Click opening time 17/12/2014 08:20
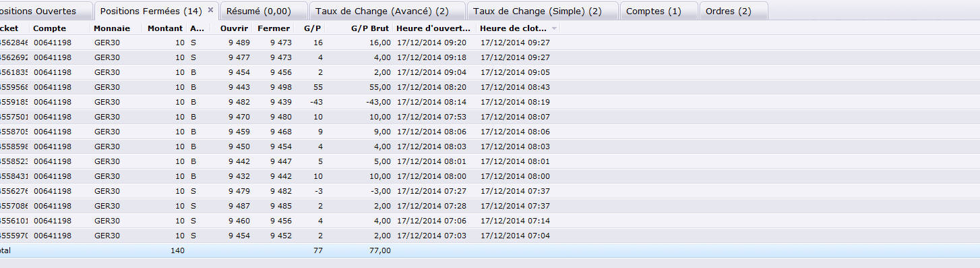The height and width of the screenshot is (268, 980). (x=432, y=87)
